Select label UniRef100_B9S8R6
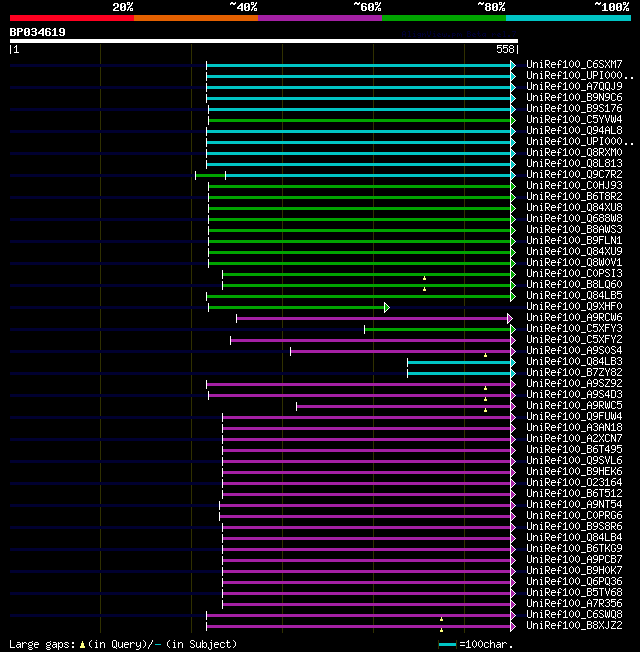The height and width of the screenshot is (652, 640). coord(574,527)
